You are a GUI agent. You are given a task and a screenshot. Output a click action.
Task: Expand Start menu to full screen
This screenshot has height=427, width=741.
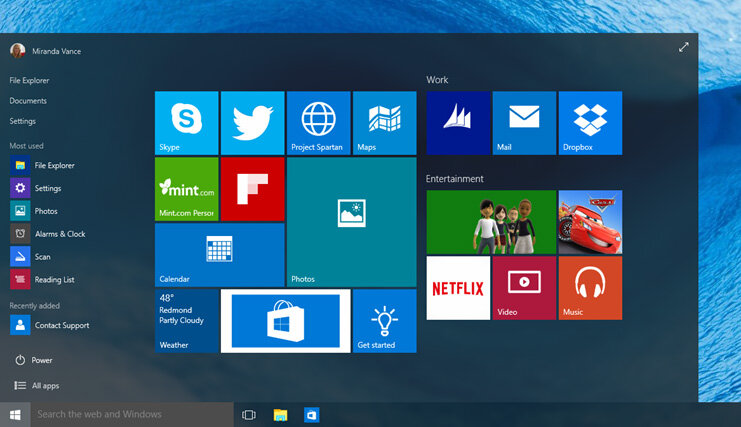click(x=684, y=47)
